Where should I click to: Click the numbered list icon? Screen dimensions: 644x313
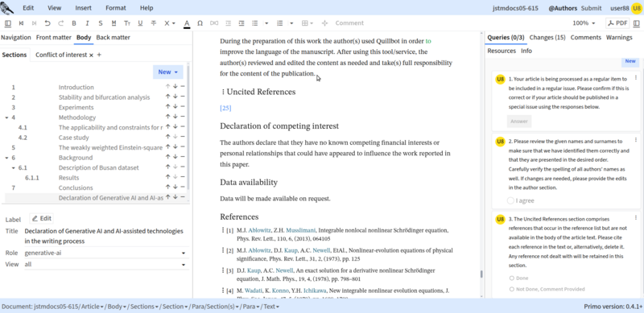coord(280,23)
